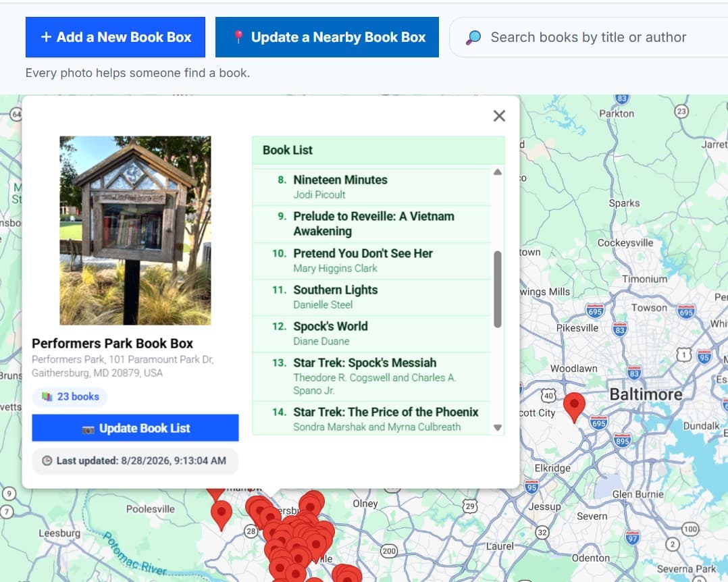728x582 pixels.
Task: Click the Timonium label on the map
Action: (645, 280)
